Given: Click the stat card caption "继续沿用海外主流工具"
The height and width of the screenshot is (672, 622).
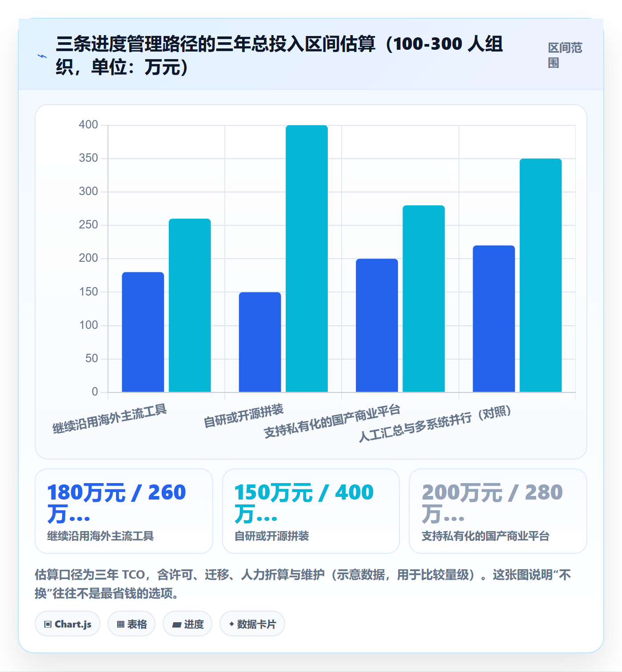Looking at the screenshot, I should click(x=100, y=536).
